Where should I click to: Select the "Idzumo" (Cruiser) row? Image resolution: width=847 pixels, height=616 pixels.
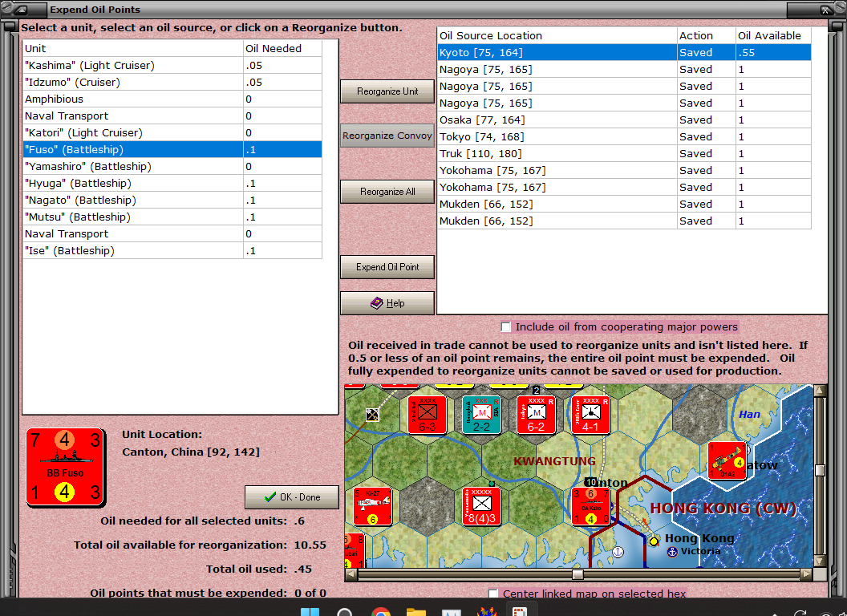point(172,82)
